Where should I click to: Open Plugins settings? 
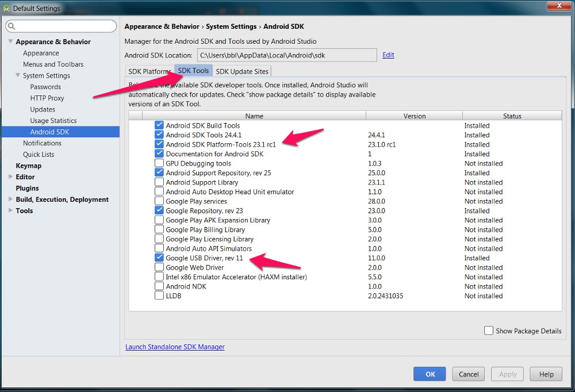[x=27, y=188]
